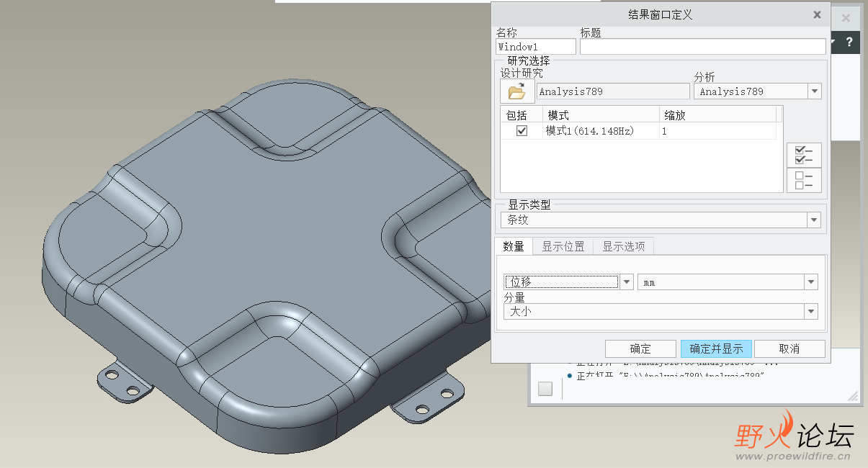The width and height of the screenshot is (868, 468).
Task: Toggle the checkbox in the message log window
Action: [x=545, y=389]
